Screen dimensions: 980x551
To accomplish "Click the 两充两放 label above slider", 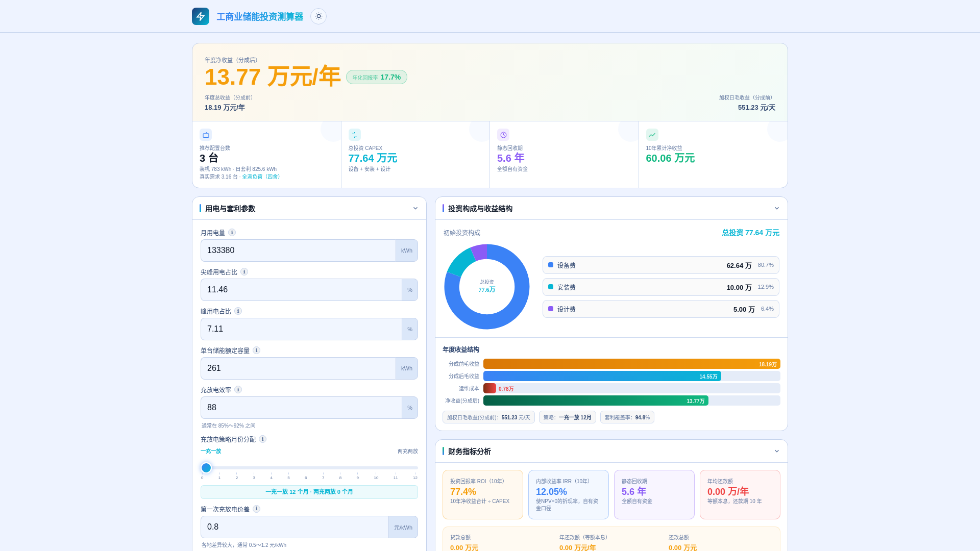I will pyautogui.click(x=408, y=451).
